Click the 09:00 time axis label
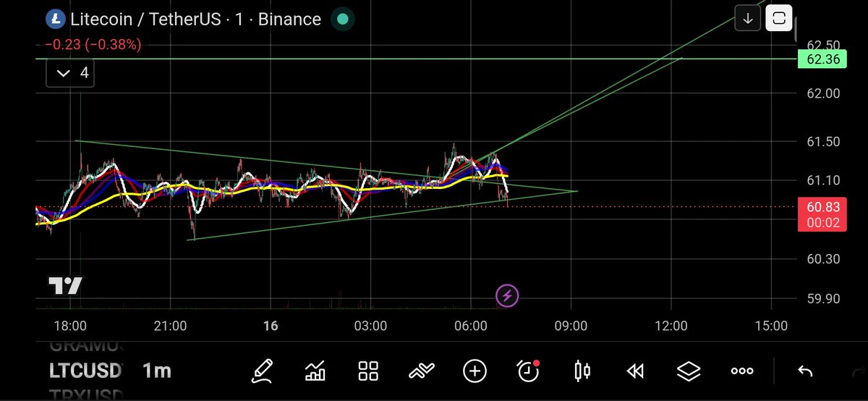 click(x=571, y=326)
